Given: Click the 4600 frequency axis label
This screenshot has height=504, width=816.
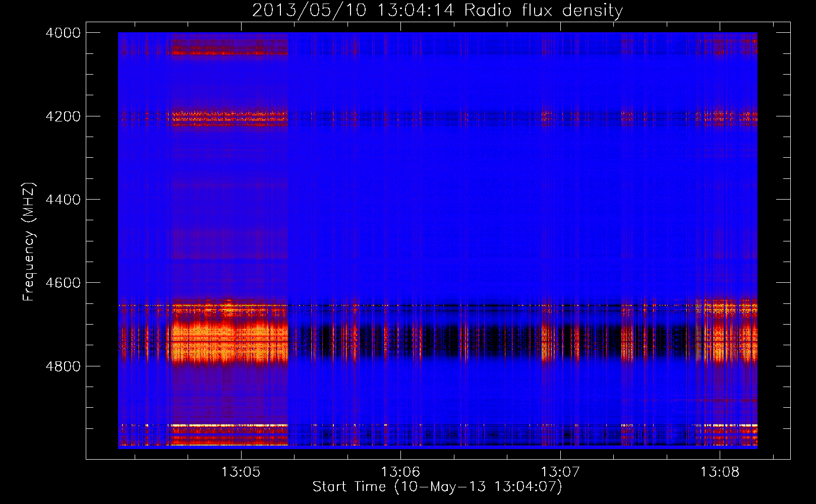Looking at the screenshot, I should click(63, 283).
